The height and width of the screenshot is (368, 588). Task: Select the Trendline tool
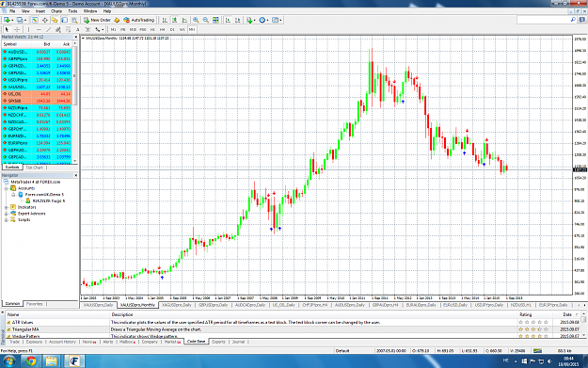(x=48, y=29)
